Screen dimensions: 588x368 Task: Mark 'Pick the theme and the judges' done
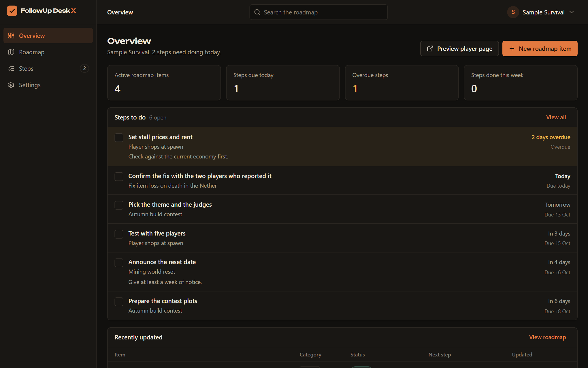click(119, 205)
